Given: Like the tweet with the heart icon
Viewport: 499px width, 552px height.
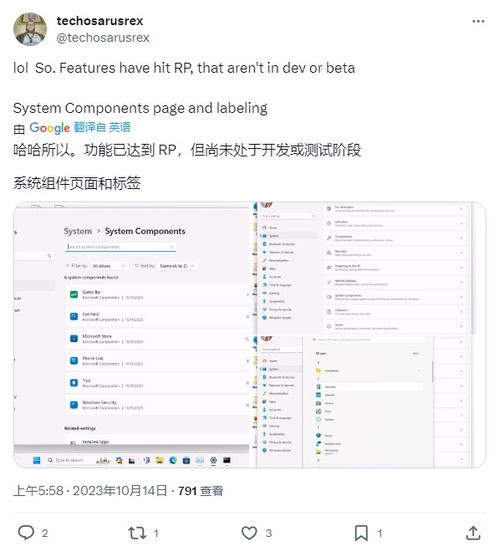Looking at the screenshot, I should click(249, 533).
